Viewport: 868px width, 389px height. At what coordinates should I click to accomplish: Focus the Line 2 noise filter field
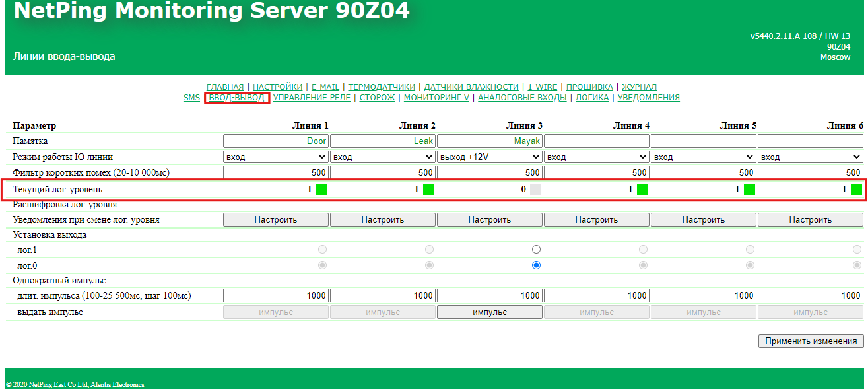pyautogui.click(x=382, y=173)
